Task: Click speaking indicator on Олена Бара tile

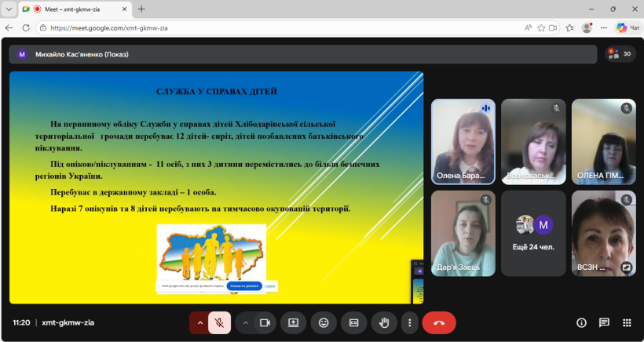Action: click(486, 107)
